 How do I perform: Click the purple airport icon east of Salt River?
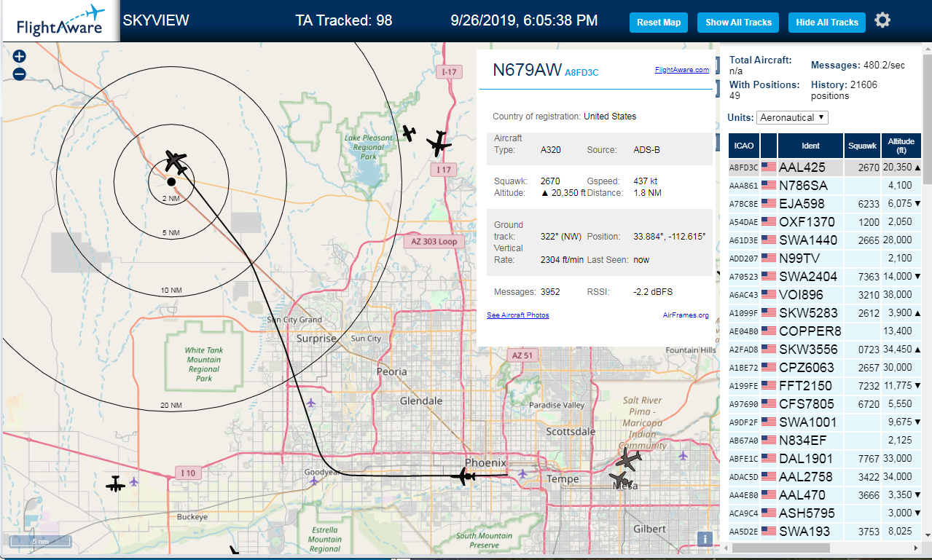(x=683, y=456)
